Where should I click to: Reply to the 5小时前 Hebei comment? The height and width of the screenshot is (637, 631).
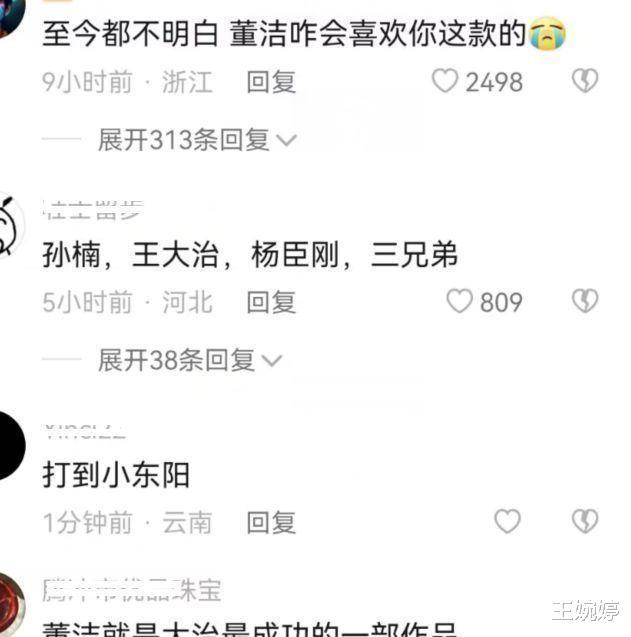coord(271,302)
